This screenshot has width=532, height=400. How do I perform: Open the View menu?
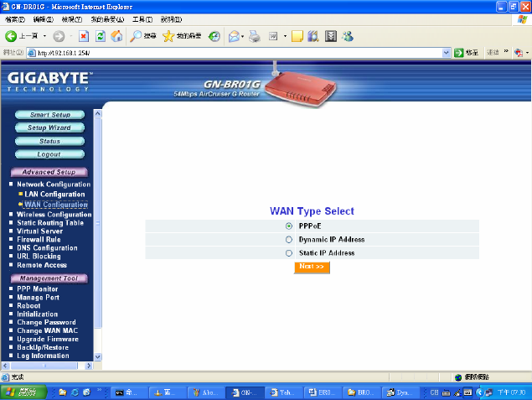[72, 19]
